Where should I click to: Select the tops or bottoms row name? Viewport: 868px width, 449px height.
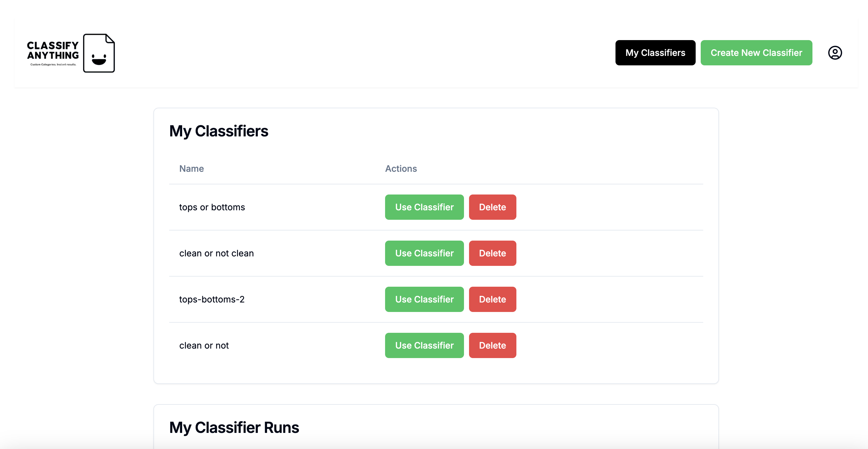212,207
